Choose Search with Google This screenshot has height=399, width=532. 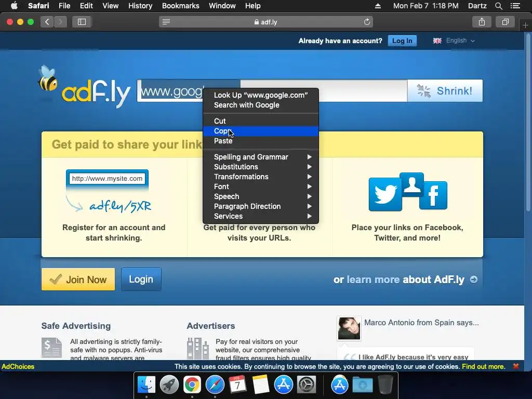point(261,105)
